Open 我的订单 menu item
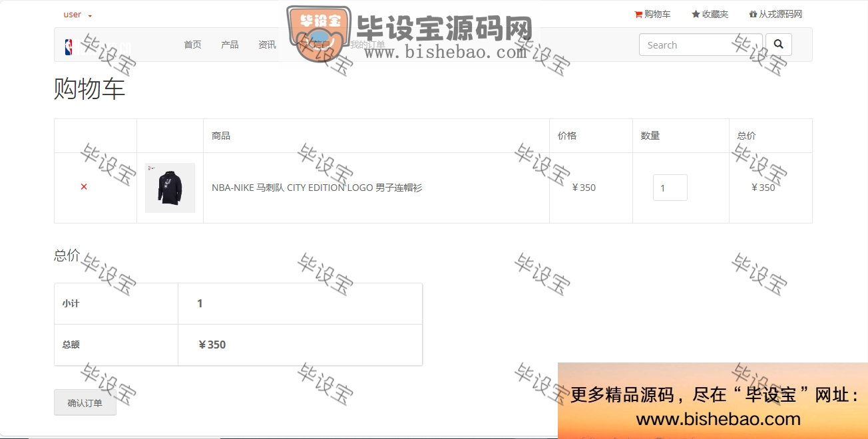The image size is (868, 439). pyautogui.click(x=367, y=45)
